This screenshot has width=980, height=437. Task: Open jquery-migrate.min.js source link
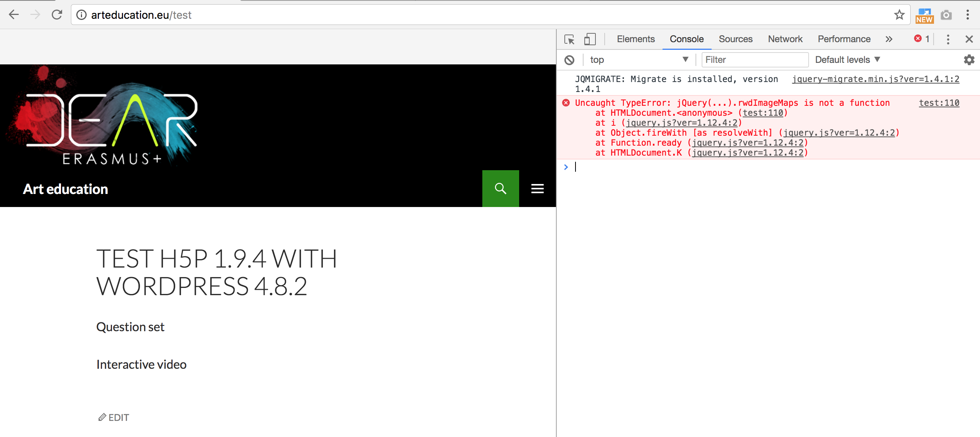click(x=876, y=79)
